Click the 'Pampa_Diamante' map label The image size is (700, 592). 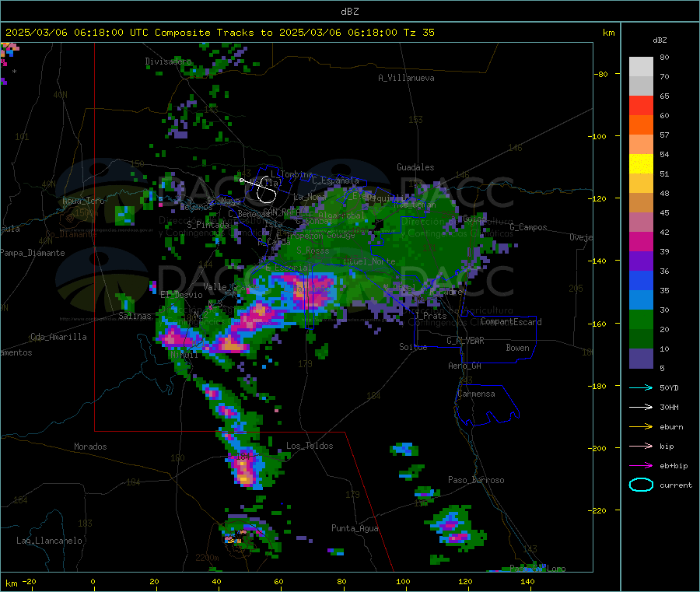coord(33,253)
